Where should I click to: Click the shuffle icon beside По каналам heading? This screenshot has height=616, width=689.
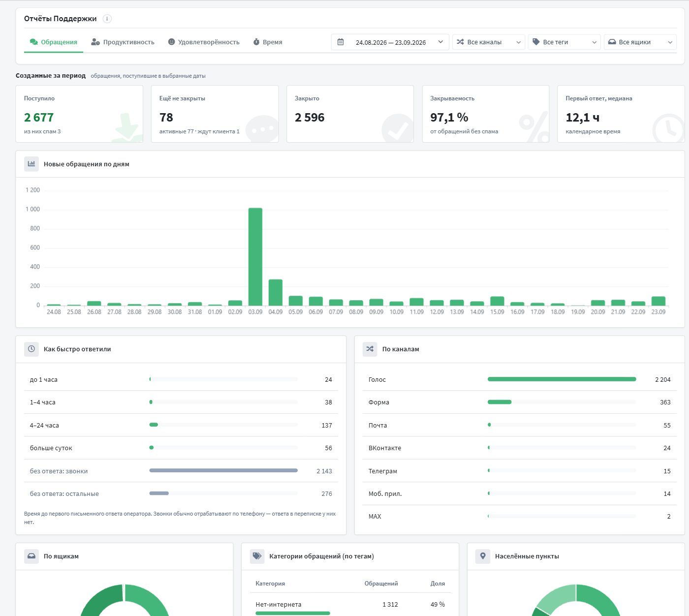click(370, 349)
